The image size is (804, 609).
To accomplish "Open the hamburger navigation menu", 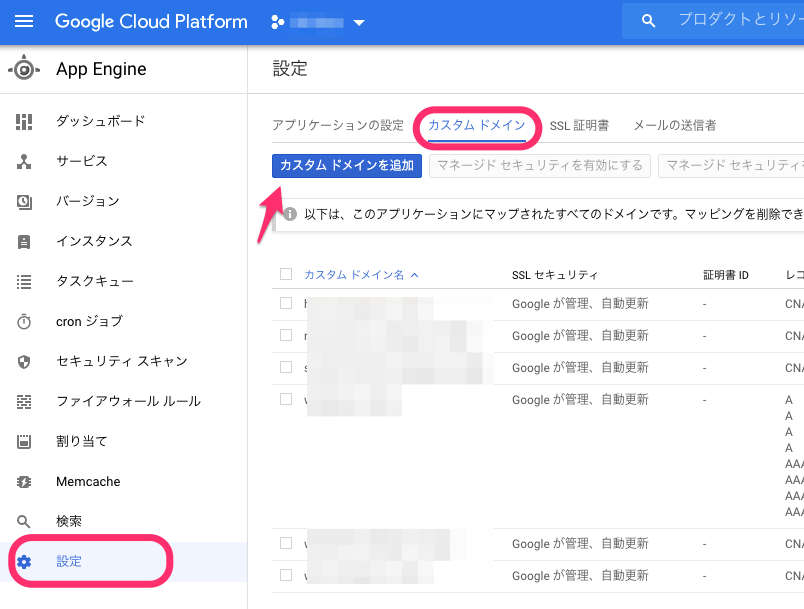I will click(24, 22).
